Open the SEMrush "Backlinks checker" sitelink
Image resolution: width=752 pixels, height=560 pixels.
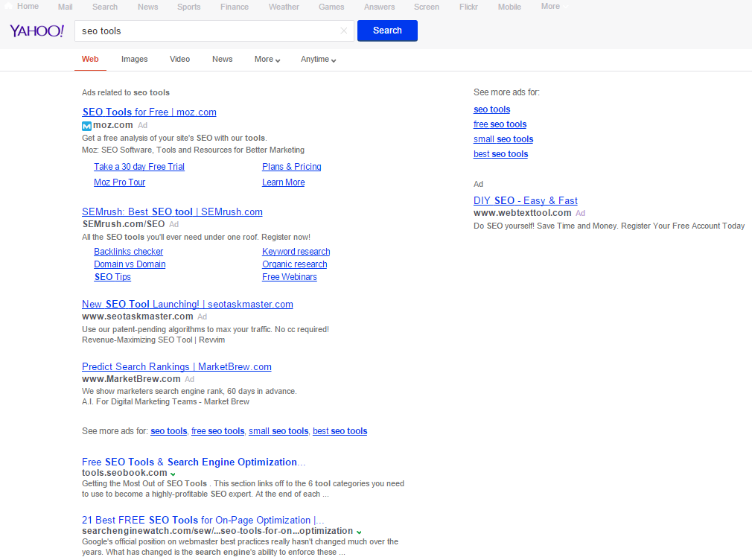128,252
